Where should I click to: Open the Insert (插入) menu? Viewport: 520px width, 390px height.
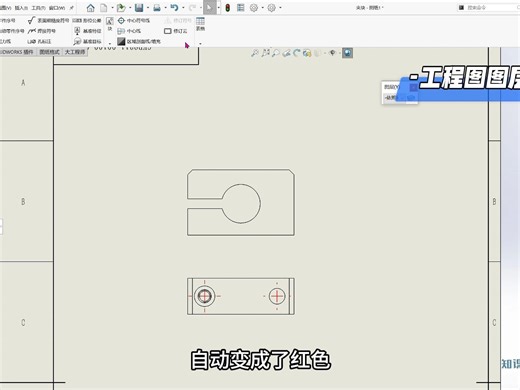21,8
